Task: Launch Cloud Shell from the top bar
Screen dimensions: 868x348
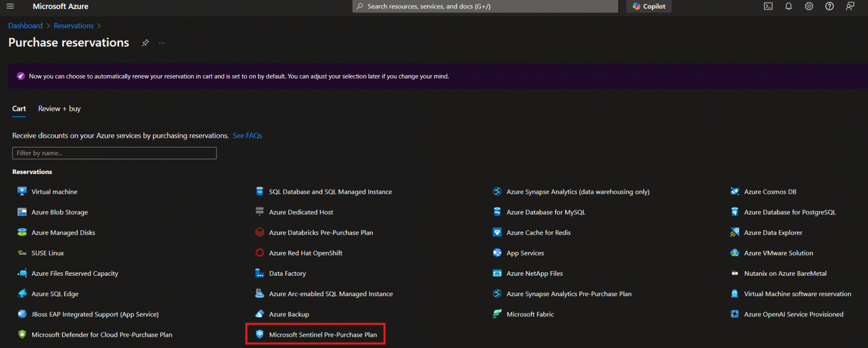Action: click(x=768, y=6)
